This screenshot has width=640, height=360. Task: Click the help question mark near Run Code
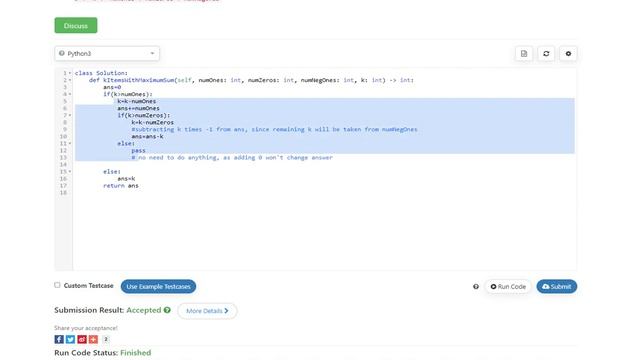tap(476, 287)
